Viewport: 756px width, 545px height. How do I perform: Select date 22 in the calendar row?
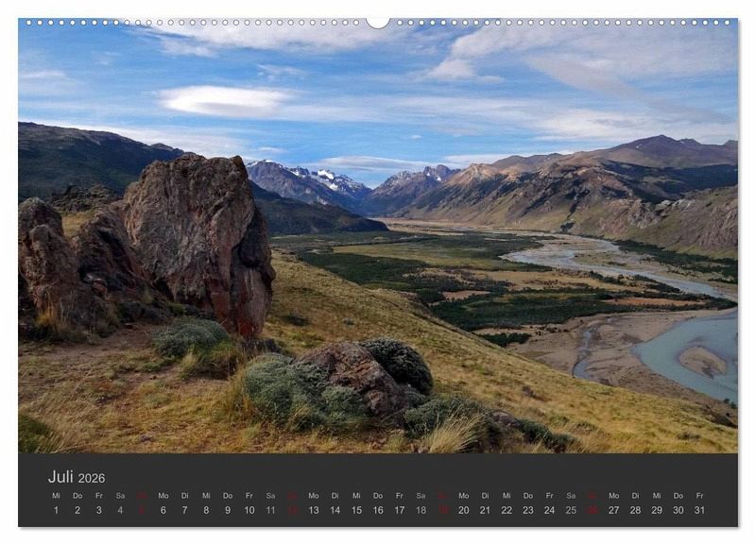click(x=507, y=510)
